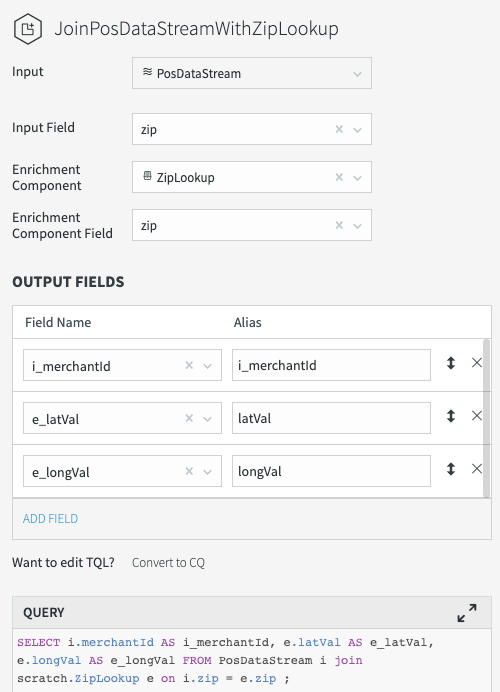Clear the e_longVal field name selection
The image size is (500, 692).
[x=189, y=471]
